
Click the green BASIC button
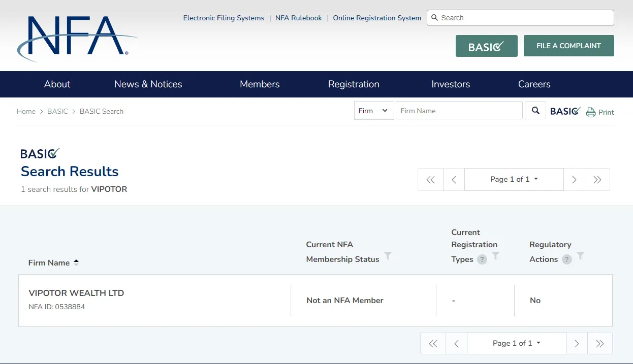(487, 46)
